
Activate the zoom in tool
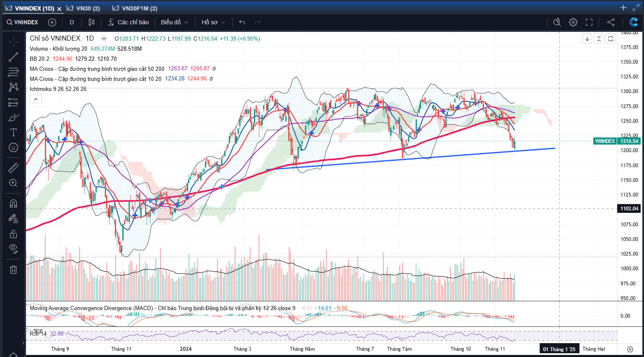(13, 183)
